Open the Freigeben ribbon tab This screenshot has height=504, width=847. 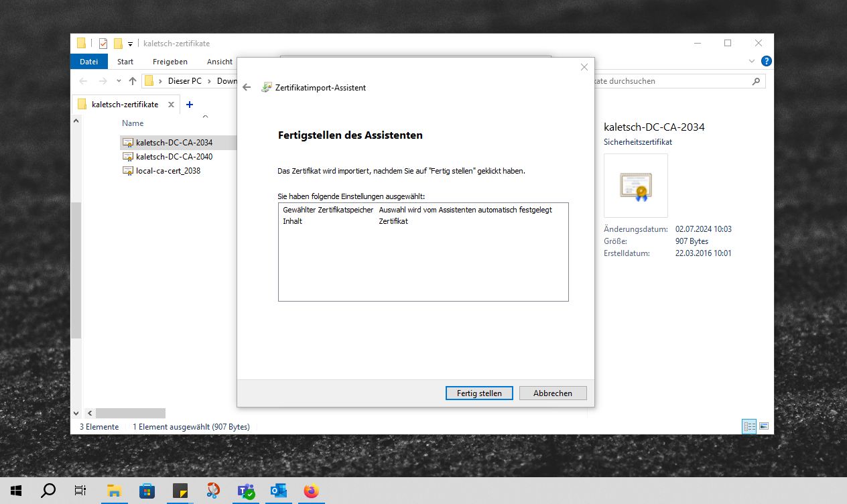click(170, 62)
